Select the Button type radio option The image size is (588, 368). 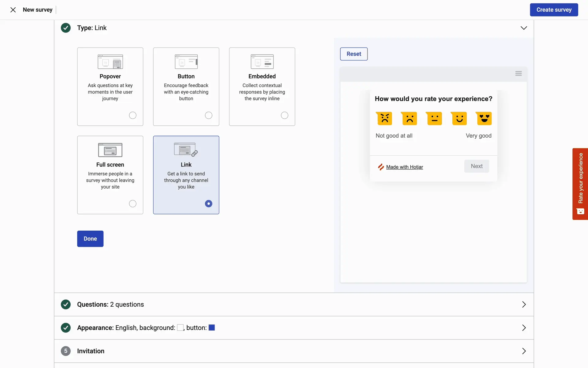coord(209,115)
